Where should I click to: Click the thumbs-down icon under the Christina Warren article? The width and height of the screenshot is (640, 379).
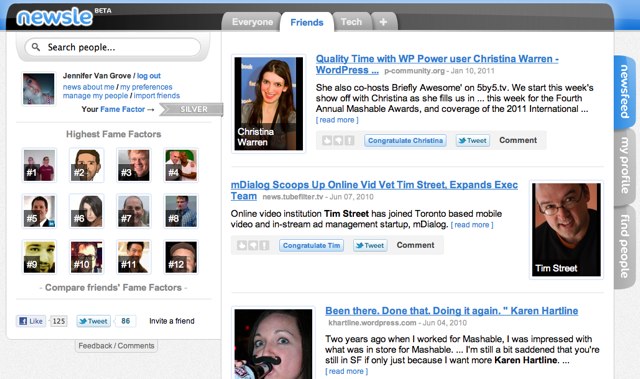(338, 141)
